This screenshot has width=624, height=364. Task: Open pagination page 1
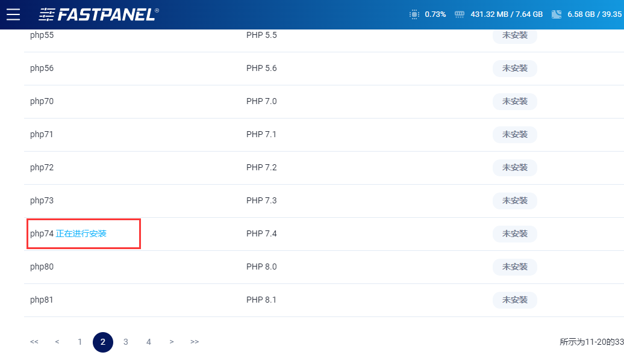point(80,342)
